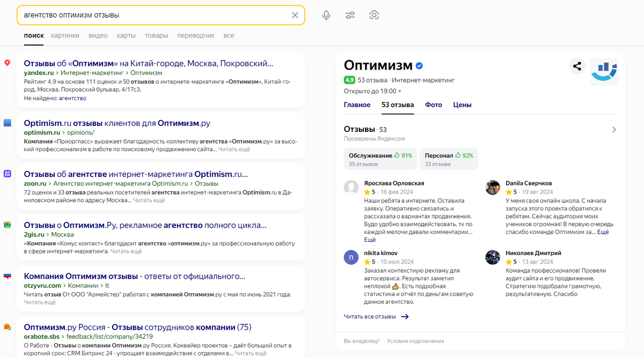Image resolution: width=644 pixels, height=358 pixels.
Task: Open search filters settings icon
Action: [350, 15]
